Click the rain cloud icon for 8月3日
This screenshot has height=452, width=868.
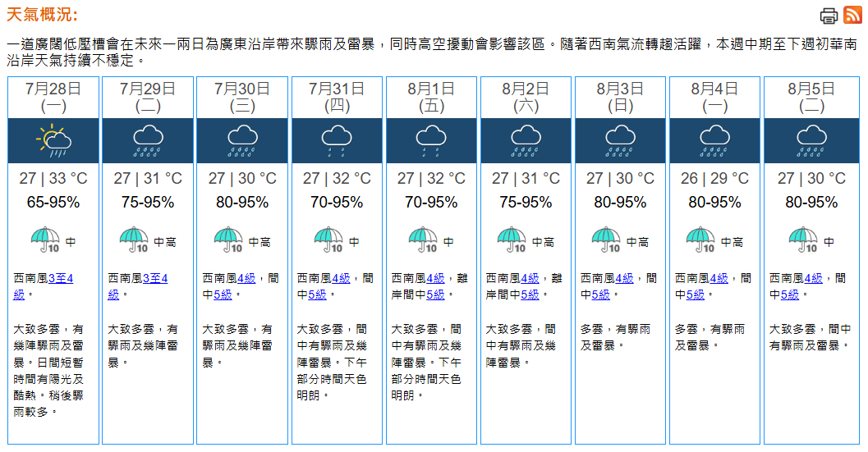click(620, 140)
